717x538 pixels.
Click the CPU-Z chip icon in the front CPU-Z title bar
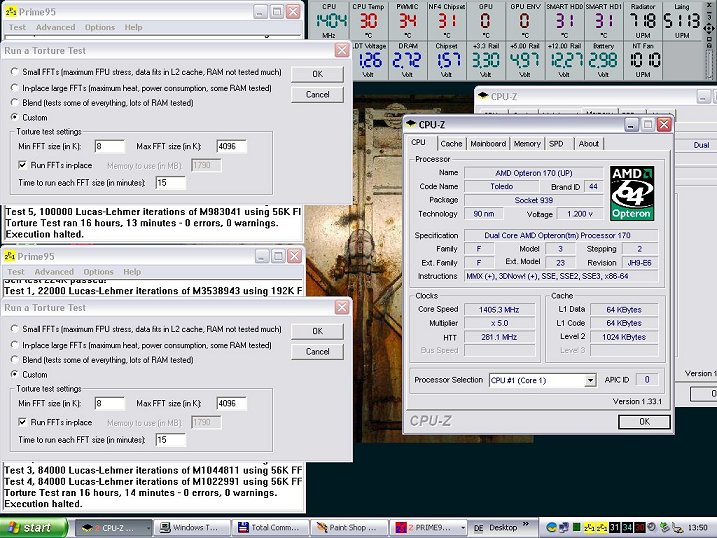411,124
